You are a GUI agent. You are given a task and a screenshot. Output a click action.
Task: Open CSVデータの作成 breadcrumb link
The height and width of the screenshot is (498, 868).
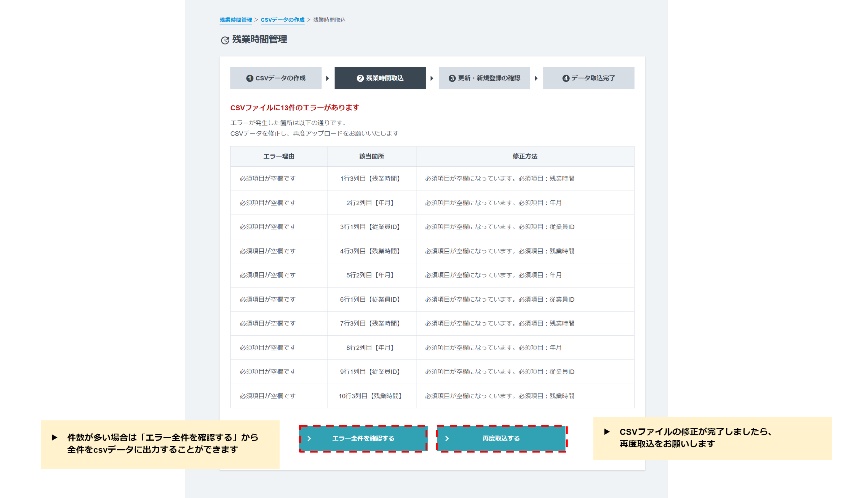tap(282, 20)
